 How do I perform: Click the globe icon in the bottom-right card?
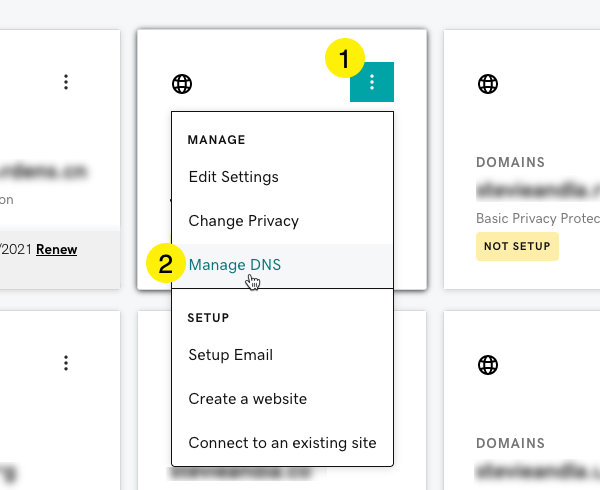488,366
